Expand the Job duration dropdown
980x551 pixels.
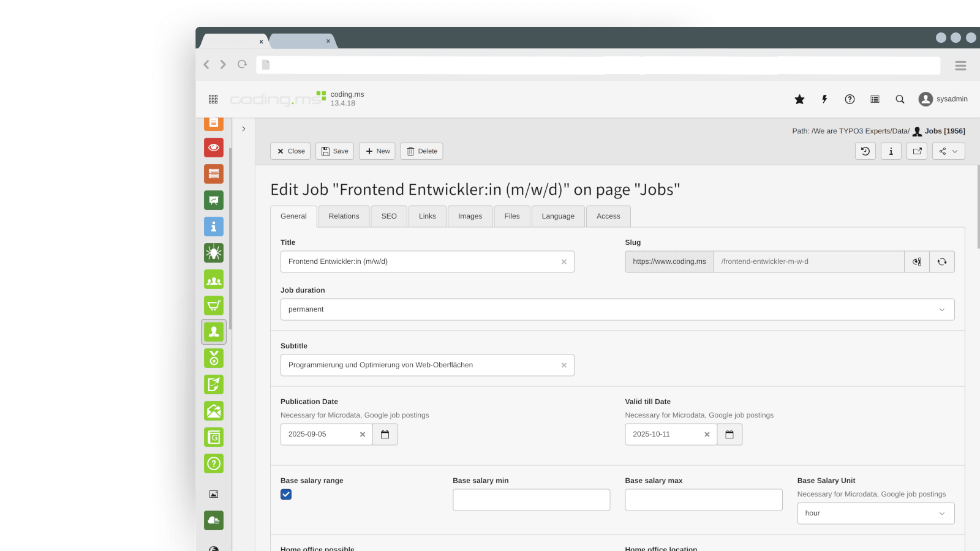click(x=617, y=310)
